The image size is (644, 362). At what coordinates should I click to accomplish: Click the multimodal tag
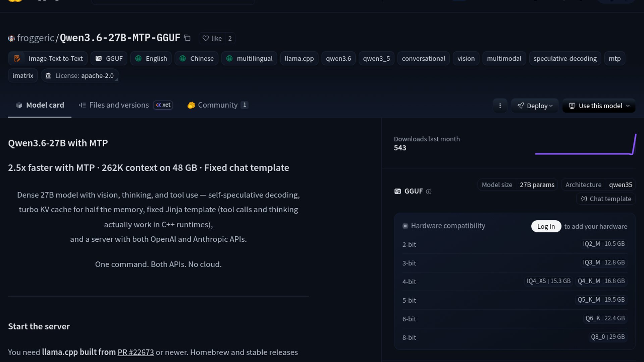tap(504, 58)
